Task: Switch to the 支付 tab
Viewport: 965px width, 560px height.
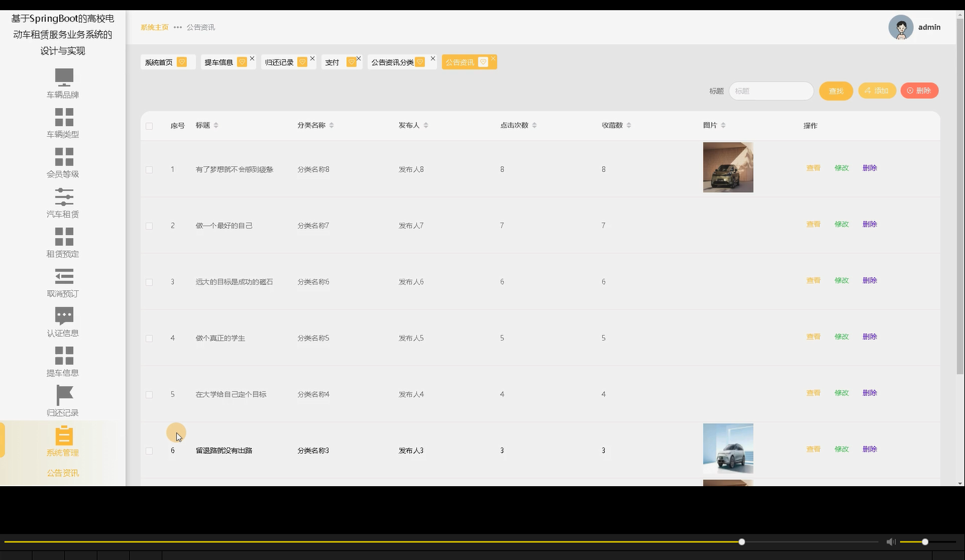Action: [x=332, y=62]
